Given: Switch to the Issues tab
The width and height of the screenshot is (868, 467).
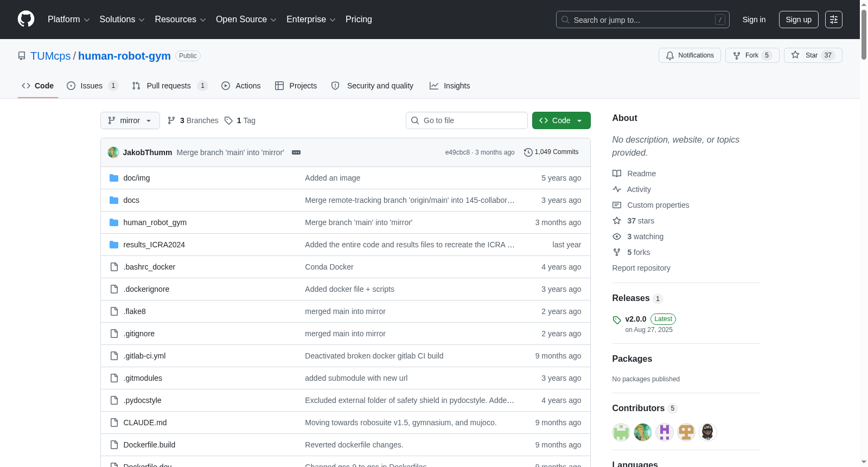Looking at the screenshot, I should [92, 86].
